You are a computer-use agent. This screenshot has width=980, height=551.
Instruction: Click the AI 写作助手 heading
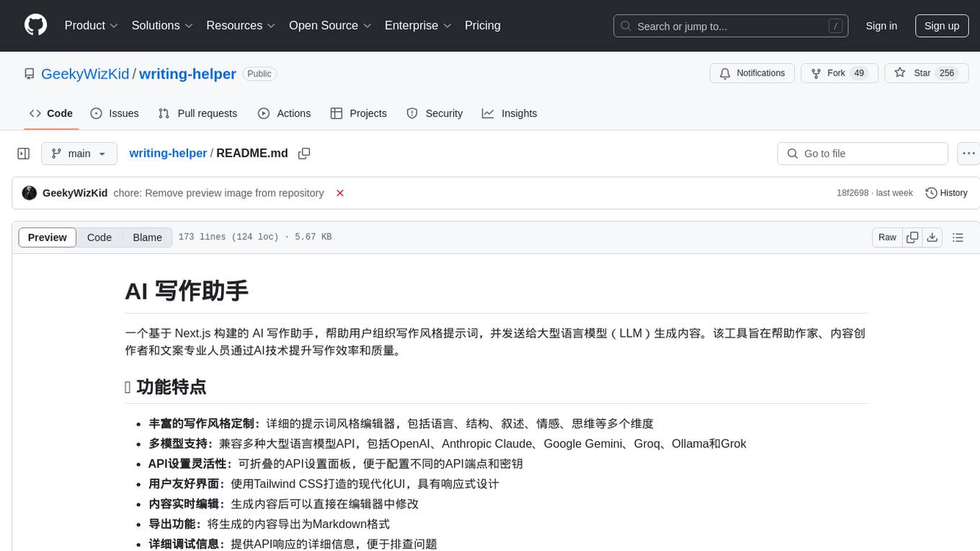187,291
